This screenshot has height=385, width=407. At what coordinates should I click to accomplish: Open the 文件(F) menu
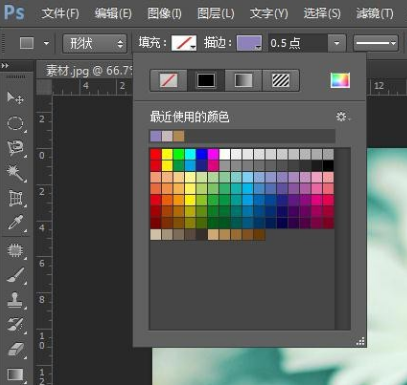click(x=60, y=13)
